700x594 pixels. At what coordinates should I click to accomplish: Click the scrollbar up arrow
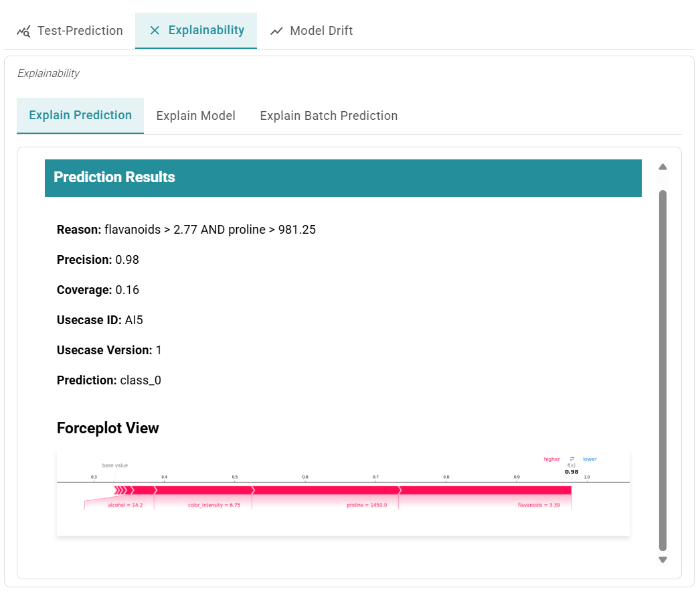coord(663,167)
